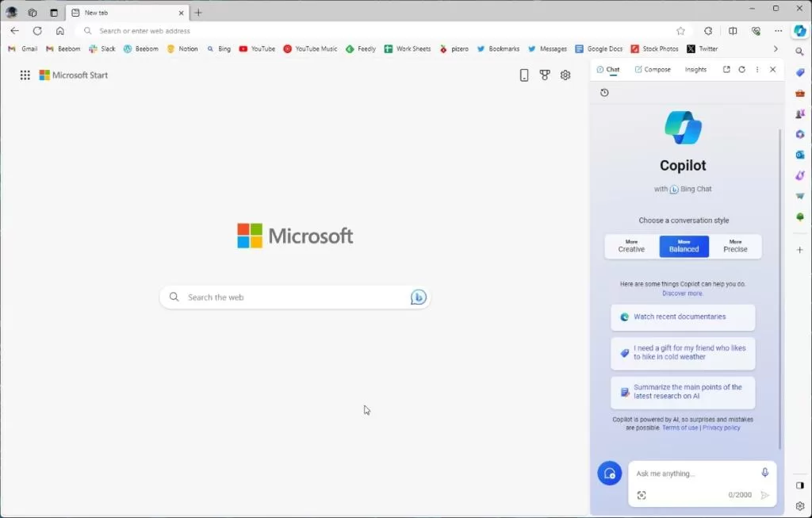
Task: Start a new topic in Copilot
Action: [x=610, y=474]
